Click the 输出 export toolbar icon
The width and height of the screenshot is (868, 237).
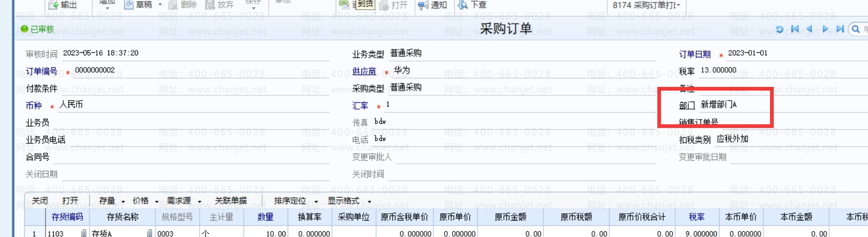coord(53,5)
